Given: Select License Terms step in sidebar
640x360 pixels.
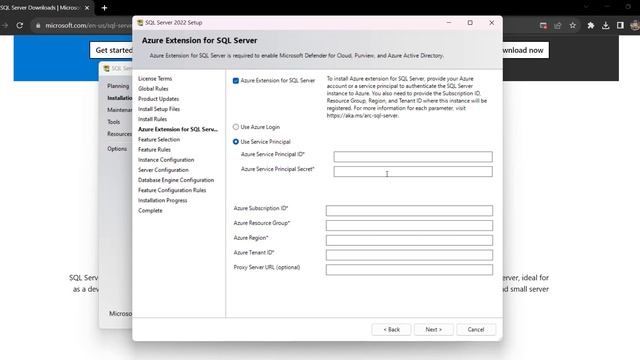Looking at the screenshot, I should click(155, 78).
